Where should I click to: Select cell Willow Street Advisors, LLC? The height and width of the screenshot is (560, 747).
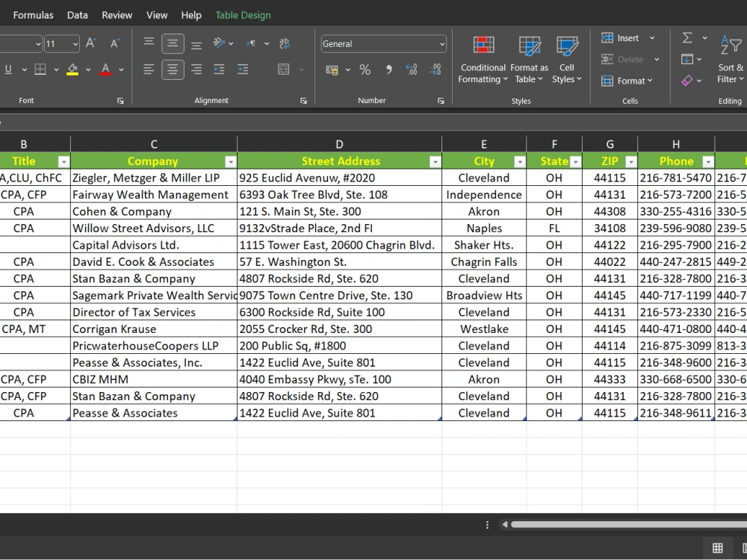(x=153, y=228)
